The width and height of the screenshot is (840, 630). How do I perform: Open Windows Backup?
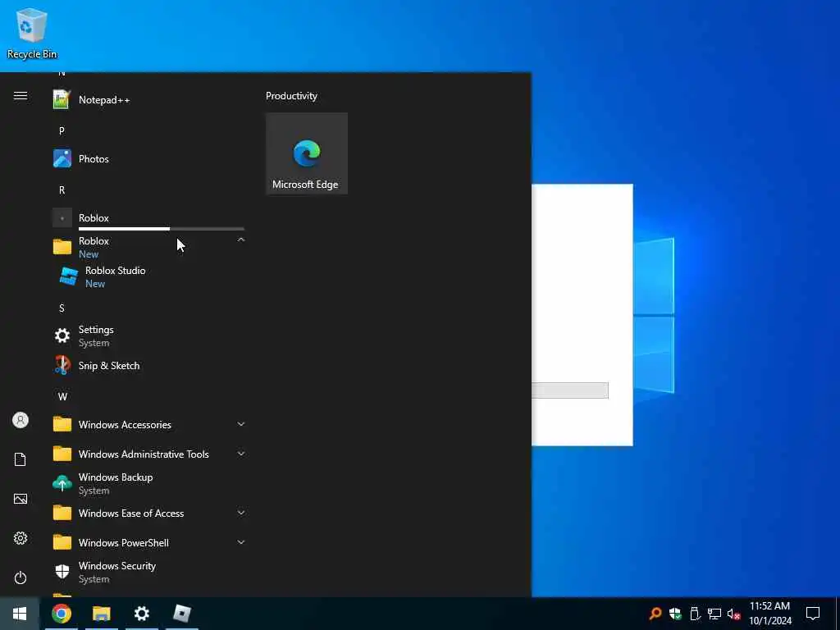coord(148,483)
